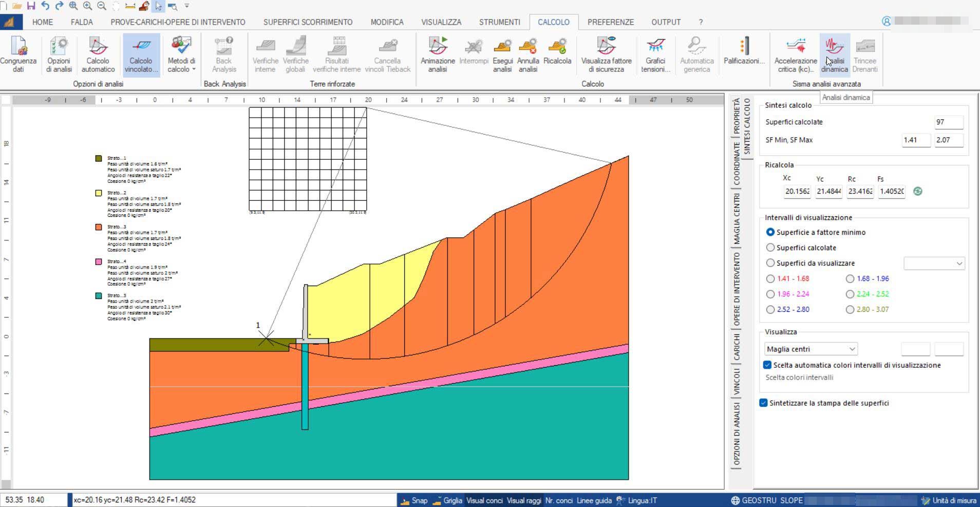The width and height of the screenshot is (980, 507).
Task: Switch to the SUPERFICI SCORRIMENTO tab
Action: coord(308,22)
